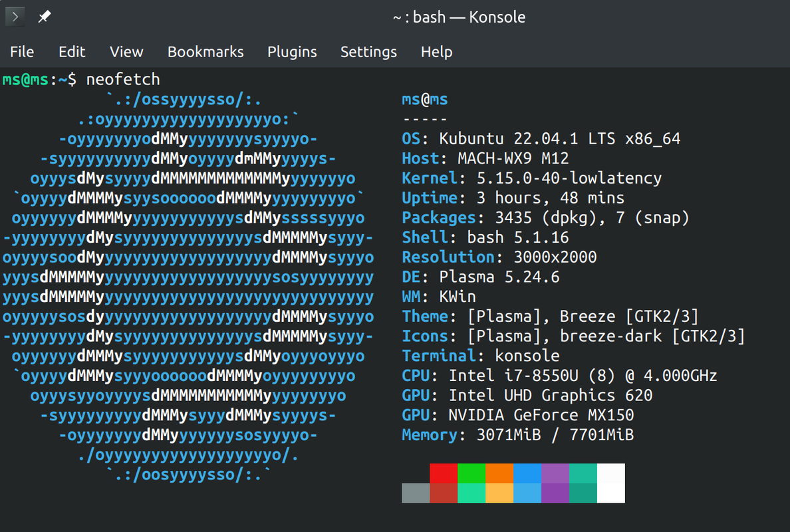Click the 'NVIDIA GeForce MX150' GPU value
The width and height of the screenshot is (790, 532).
[x=541, y=415]
